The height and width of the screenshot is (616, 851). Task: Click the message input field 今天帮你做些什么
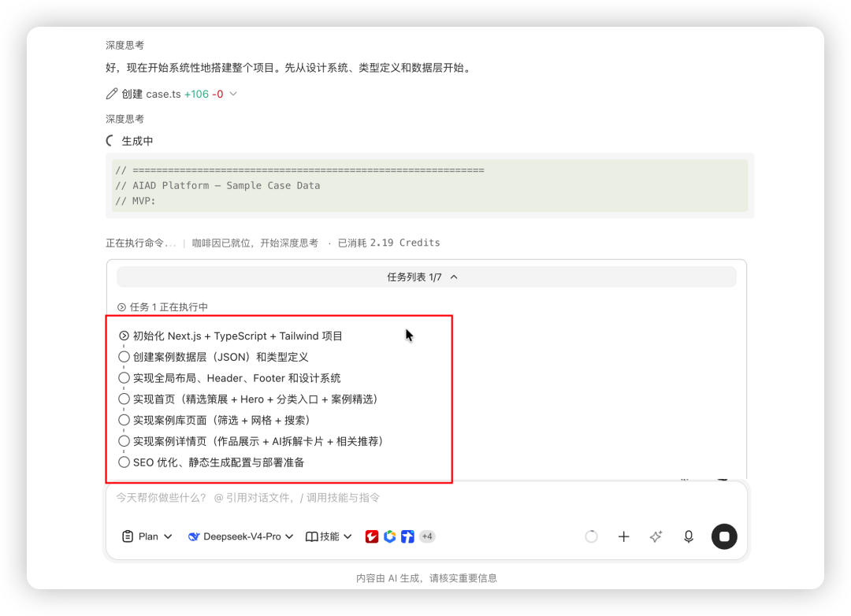[426, 498]
